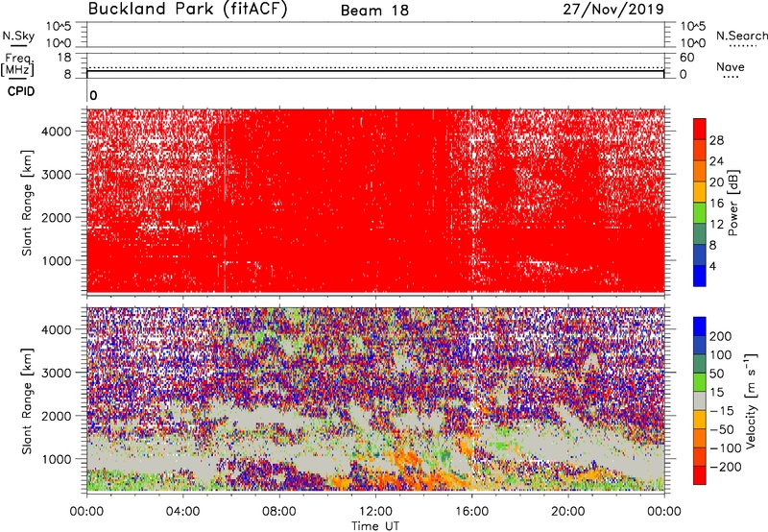Click the 'CPID' label
768x532 pixels.
(x=21, y=91)
